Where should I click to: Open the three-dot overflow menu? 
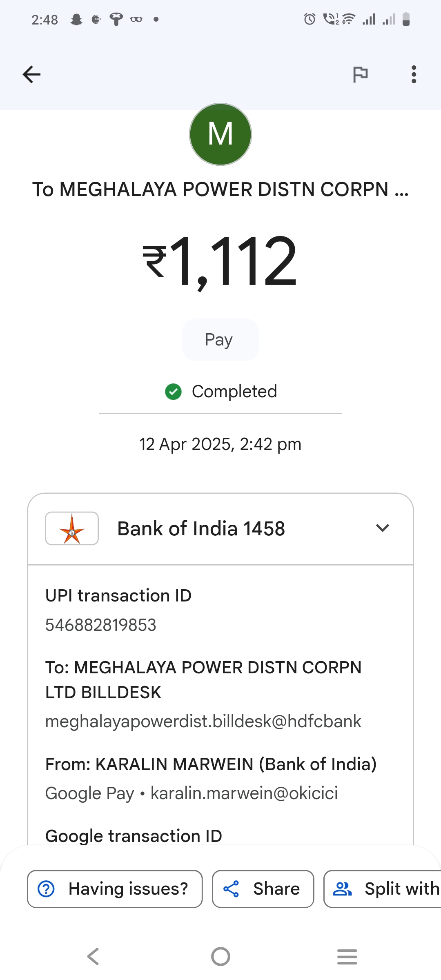pyautogui.click(x=414, y=74)
